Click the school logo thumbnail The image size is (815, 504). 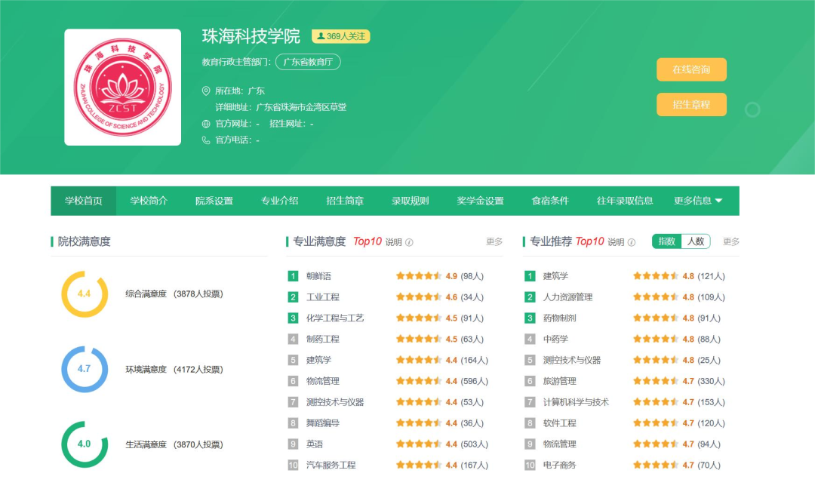click(x=122, y=85)
